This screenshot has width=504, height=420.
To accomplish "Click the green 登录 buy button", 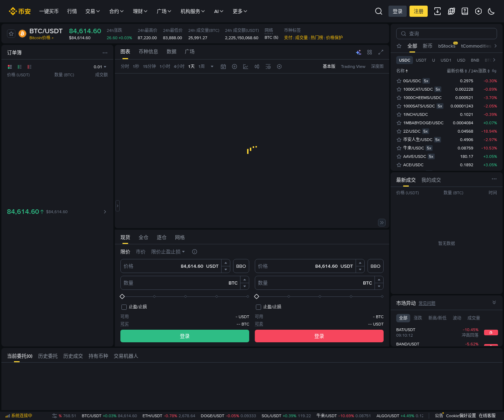I will click(x=185, y=336).
